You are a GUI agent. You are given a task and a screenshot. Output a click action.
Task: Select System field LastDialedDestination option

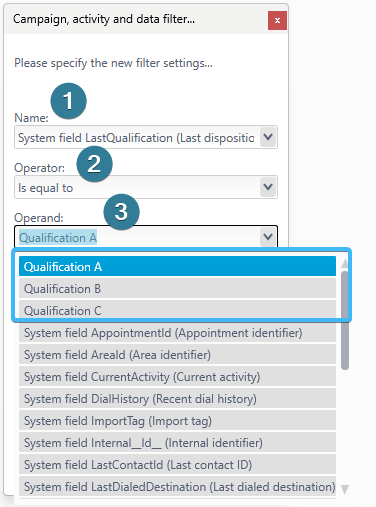(x=177, y=486)
